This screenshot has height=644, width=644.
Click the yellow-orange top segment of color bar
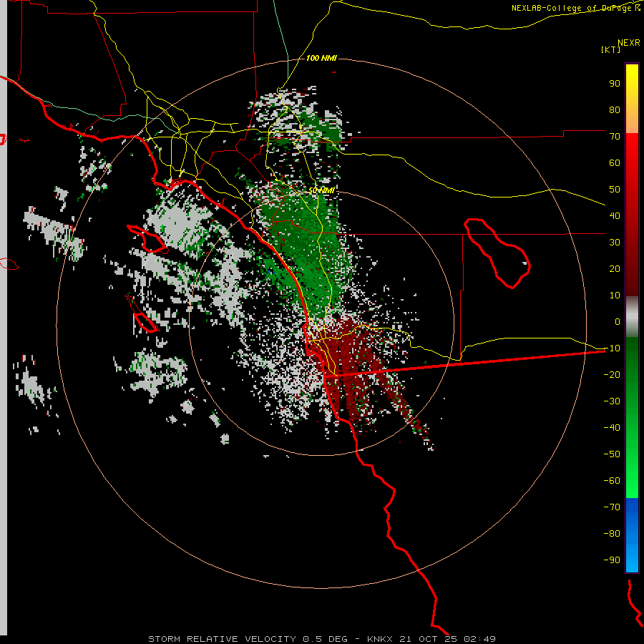coord(632,99)
